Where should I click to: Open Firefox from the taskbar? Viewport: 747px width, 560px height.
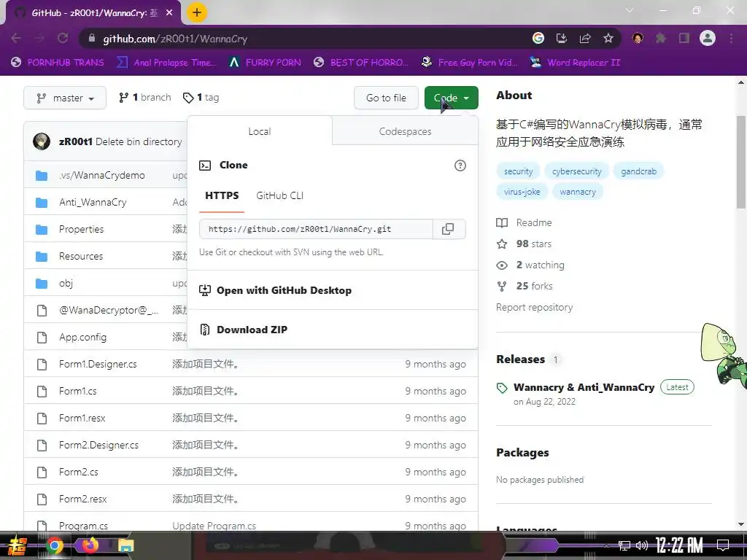(90, 544)
